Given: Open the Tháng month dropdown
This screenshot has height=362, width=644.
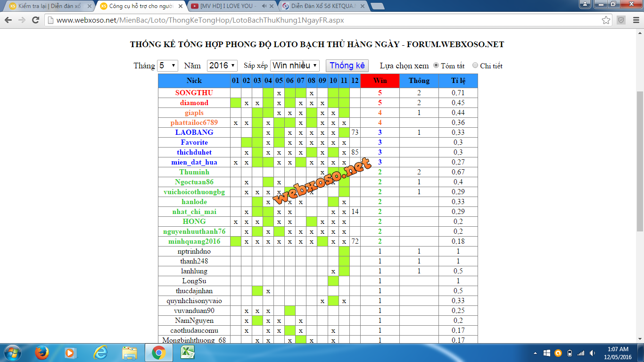Looking at the screenshot, I should tap(167, 66).
